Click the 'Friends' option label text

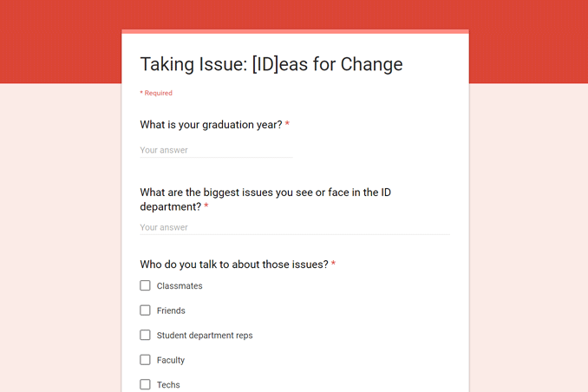171,310
